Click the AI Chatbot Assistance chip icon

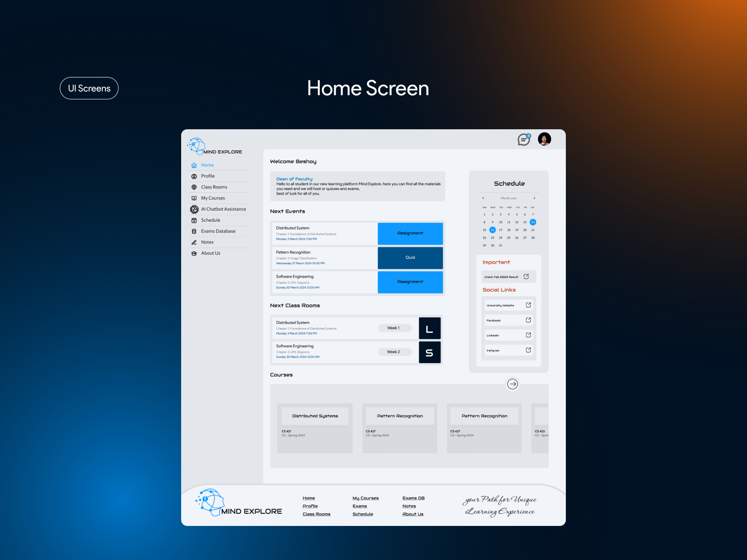coord(194,210)
